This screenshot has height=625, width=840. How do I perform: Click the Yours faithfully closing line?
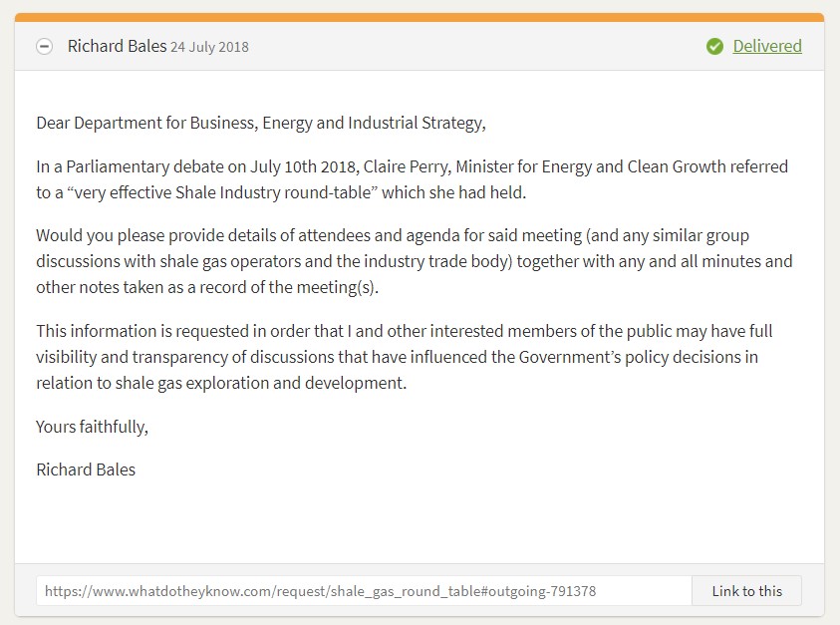click(x=92, y=427)
